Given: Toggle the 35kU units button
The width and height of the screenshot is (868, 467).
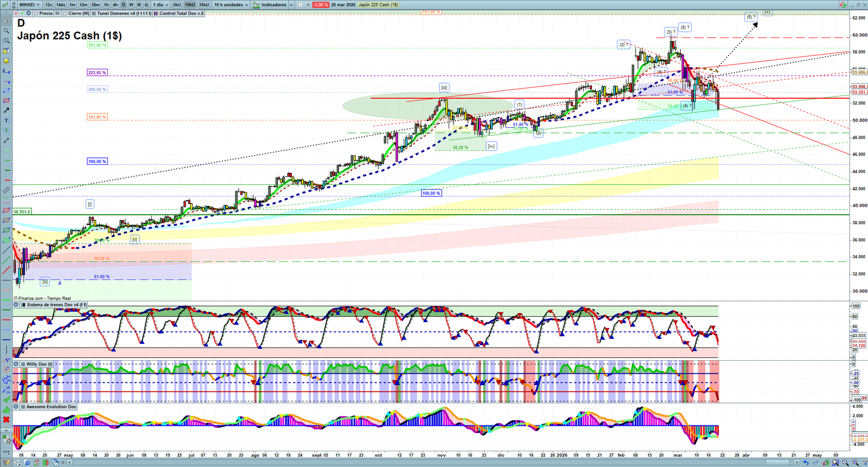Looking at the screenshot, I should coord(204,5).
